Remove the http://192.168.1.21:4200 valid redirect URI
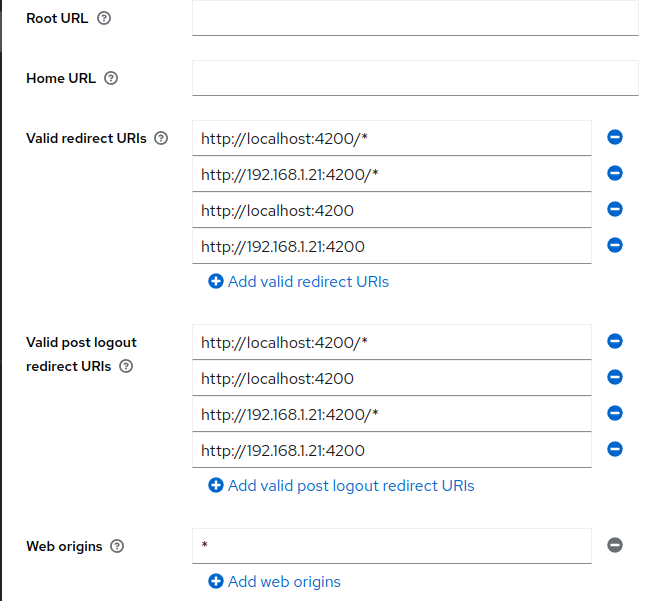 [615, 245]
